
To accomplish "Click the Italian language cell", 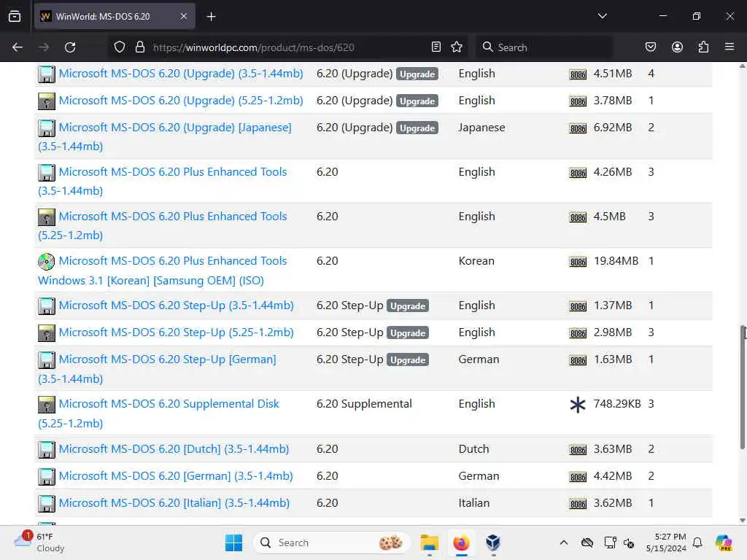I will click(474, 503).
